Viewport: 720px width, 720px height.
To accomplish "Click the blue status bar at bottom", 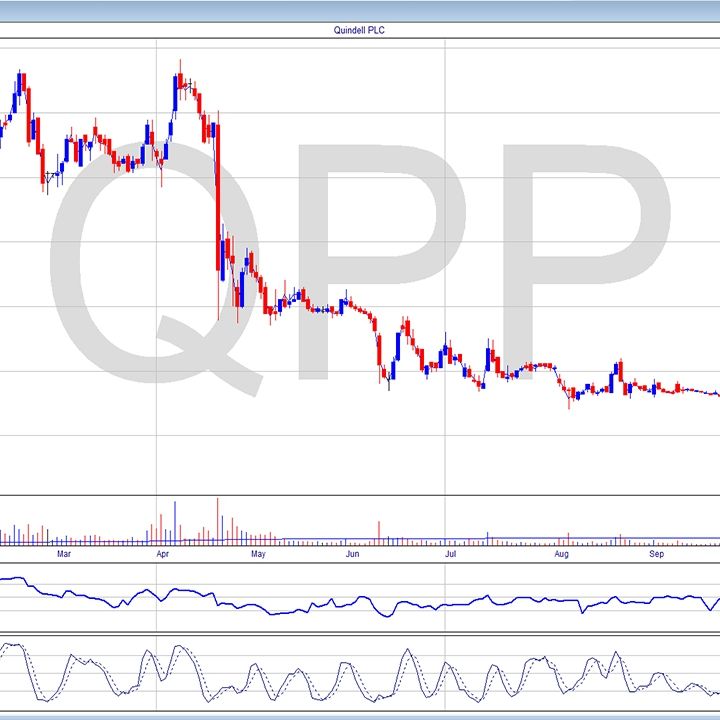I will 360,715.
